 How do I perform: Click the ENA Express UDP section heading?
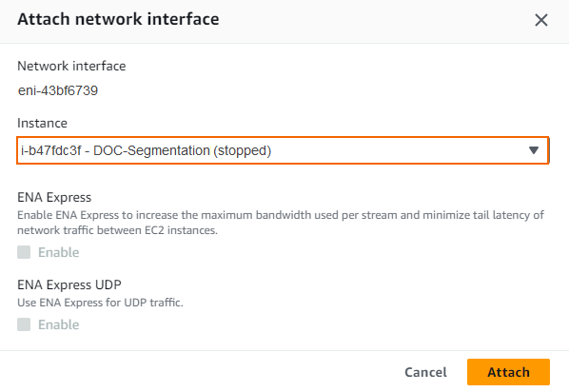pos(69,284)
